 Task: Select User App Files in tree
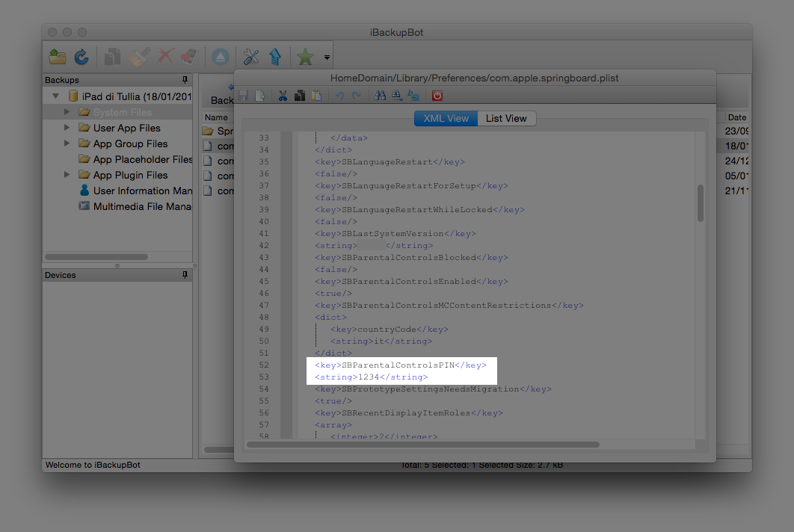[126, 128]
